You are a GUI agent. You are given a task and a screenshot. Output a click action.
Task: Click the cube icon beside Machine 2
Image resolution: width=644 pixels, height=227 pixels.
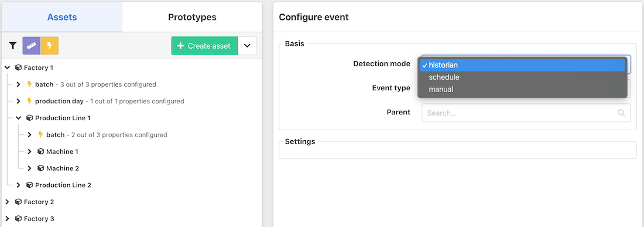[x=40, y=168]
